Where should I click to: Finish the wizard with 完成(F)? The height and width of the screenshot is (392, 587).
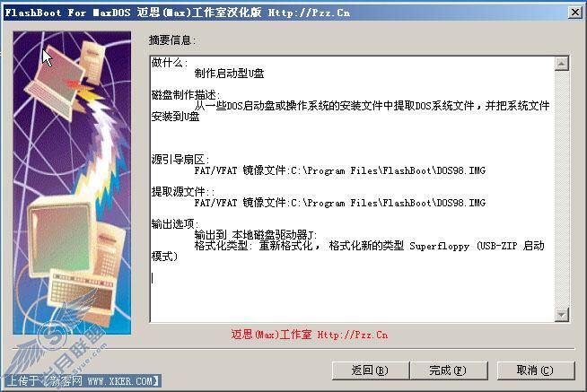coord(448,370)
